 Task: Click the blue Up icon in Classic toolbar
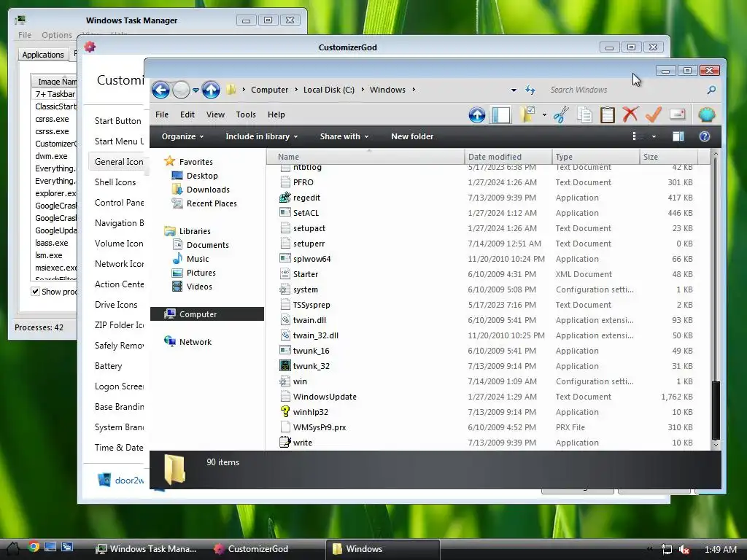coord(477,114)
